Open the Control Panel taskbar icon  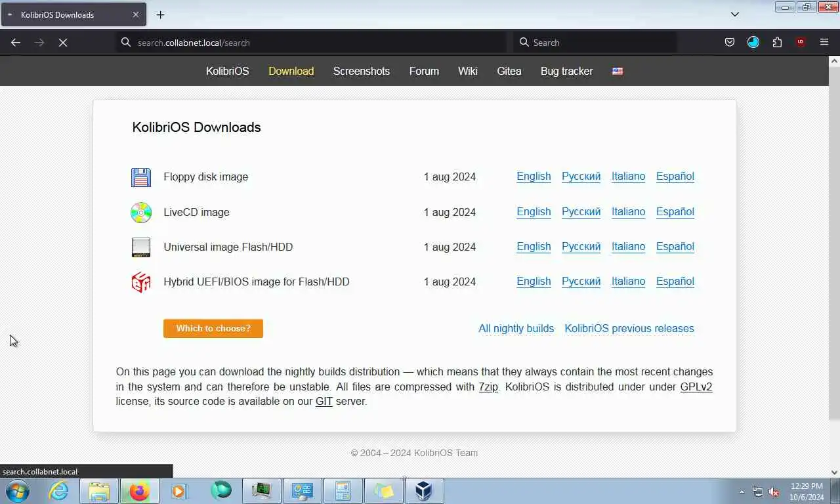303,491
